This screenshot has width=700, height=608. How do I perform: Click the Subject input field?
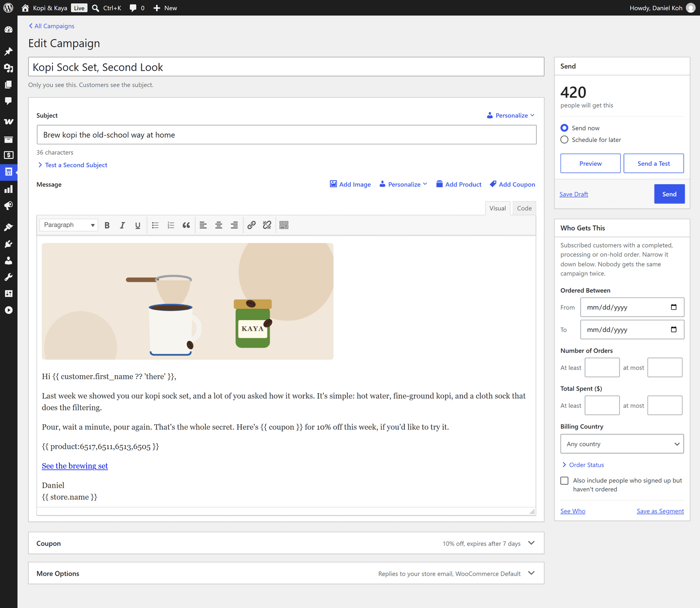pyautogui.click(x=287, y=135)
